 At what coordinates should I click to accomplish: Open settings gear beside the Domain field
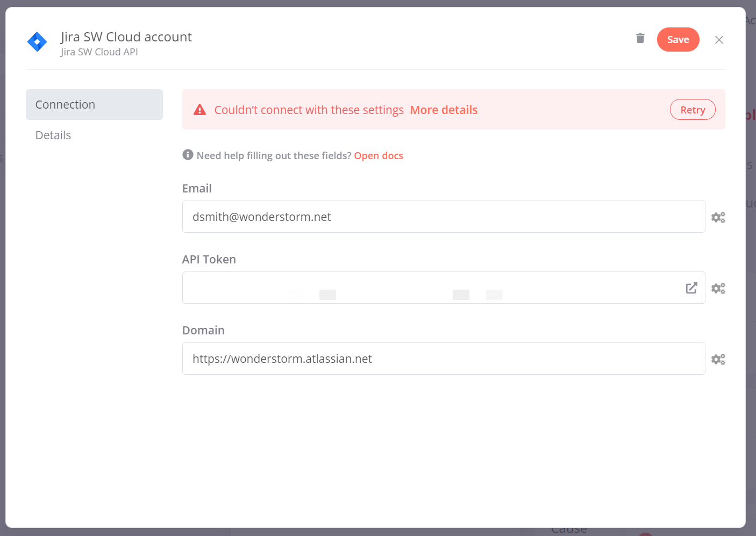click(x=718, y=359)
